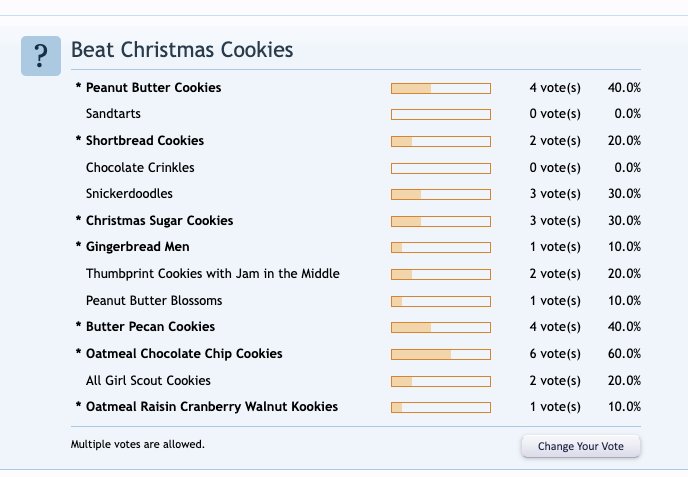Viewport: 688px width, 477px height.
Task: Click Oatmeal Raisin Cranberry Walnut Kookies entry
Action: pos(211,407)
